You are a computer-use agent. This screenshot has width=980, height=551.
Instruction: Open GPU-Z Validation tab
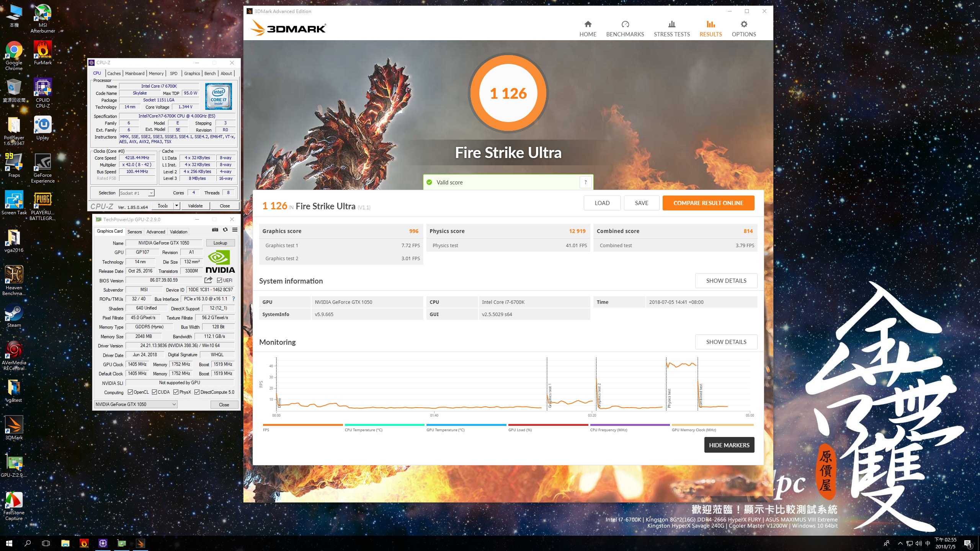click(x=178, y=232)
